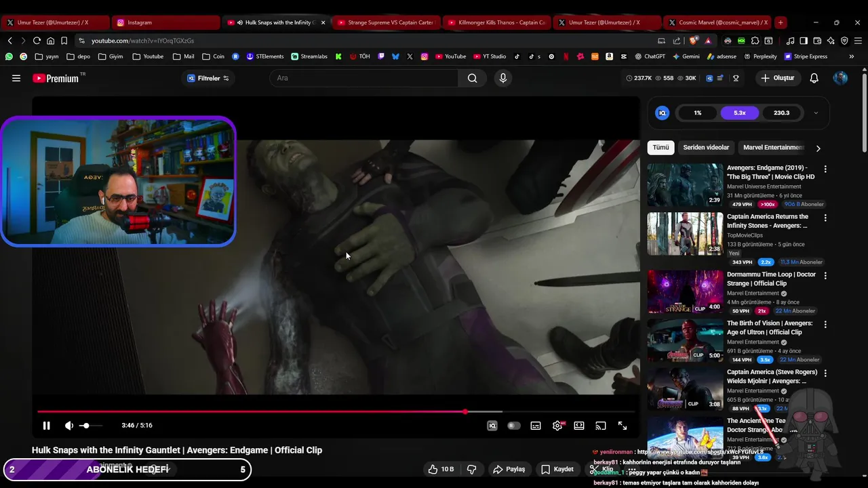The width and height of the screenshot is (868, 488).
Task: Open options for Dormammu Time Loop video
Action: tap(825, 276)
